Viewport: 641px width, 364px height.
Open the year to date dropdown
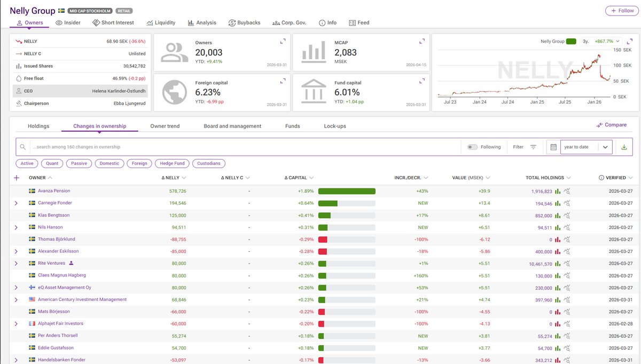pos(586,147)
